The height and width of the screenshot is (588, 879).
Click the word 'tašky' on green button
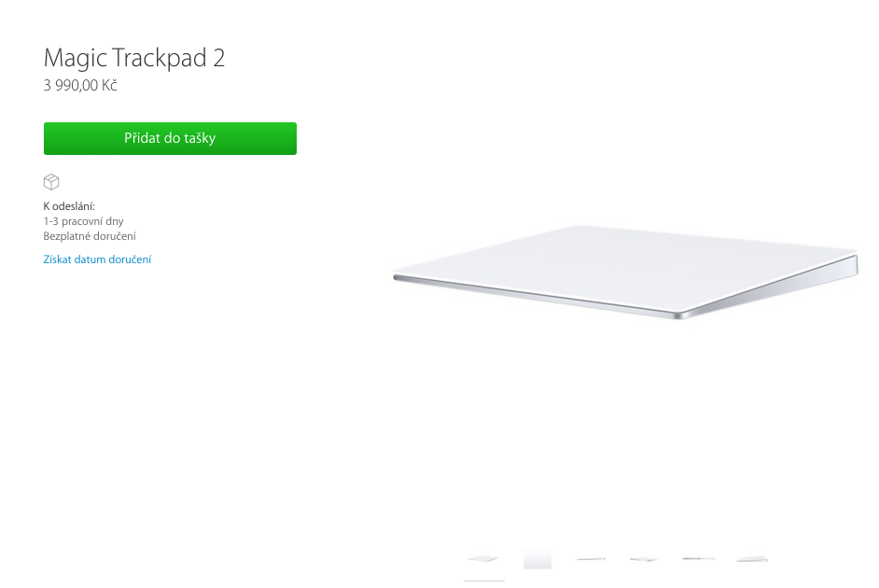[x=199, y=138]
